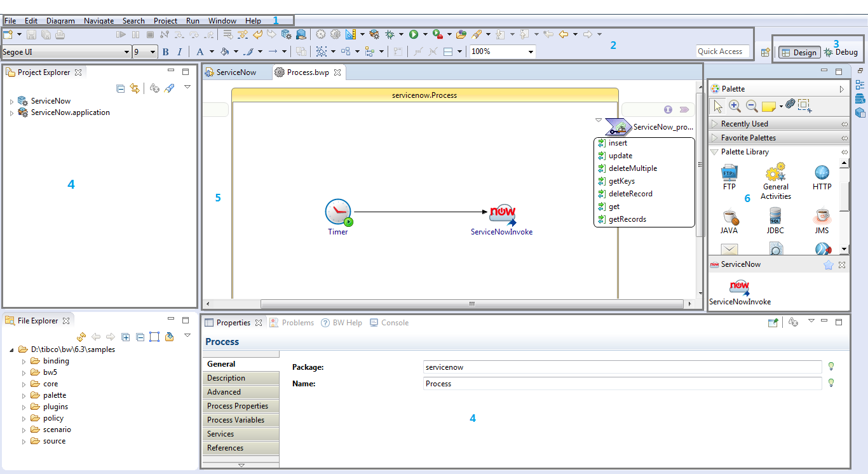Click the Open Perspective icon
Viewport: 868px width, 474px height.
[766, 52]
